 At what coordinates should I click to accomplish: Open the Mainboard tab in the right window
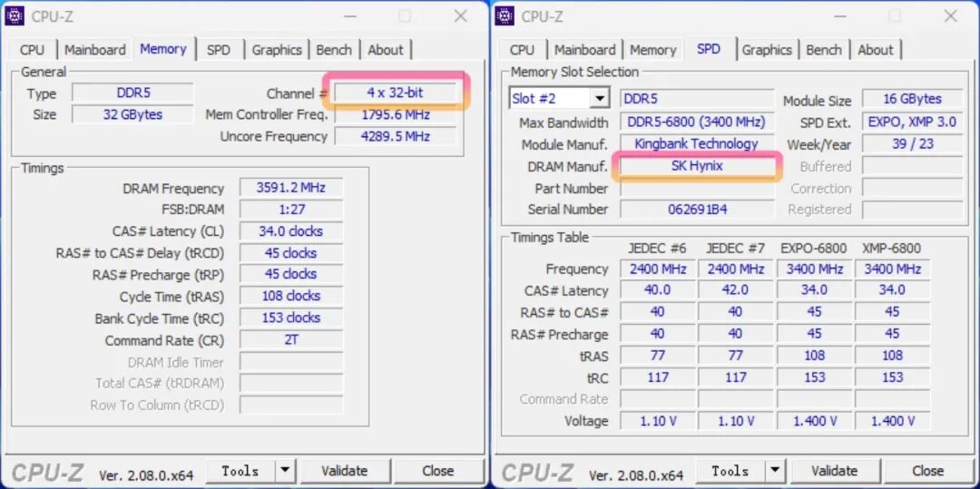(x=585, y=50)
